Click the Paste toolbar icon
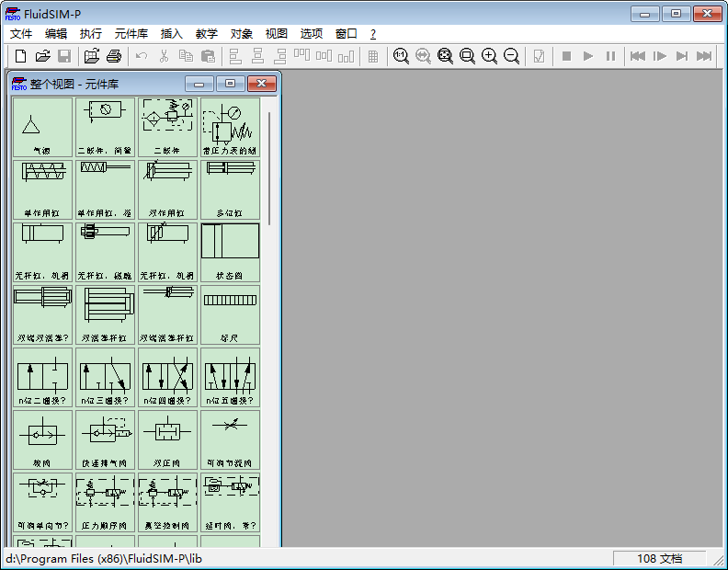The height and width of the screenshot is (570, 728). point(208,56)
